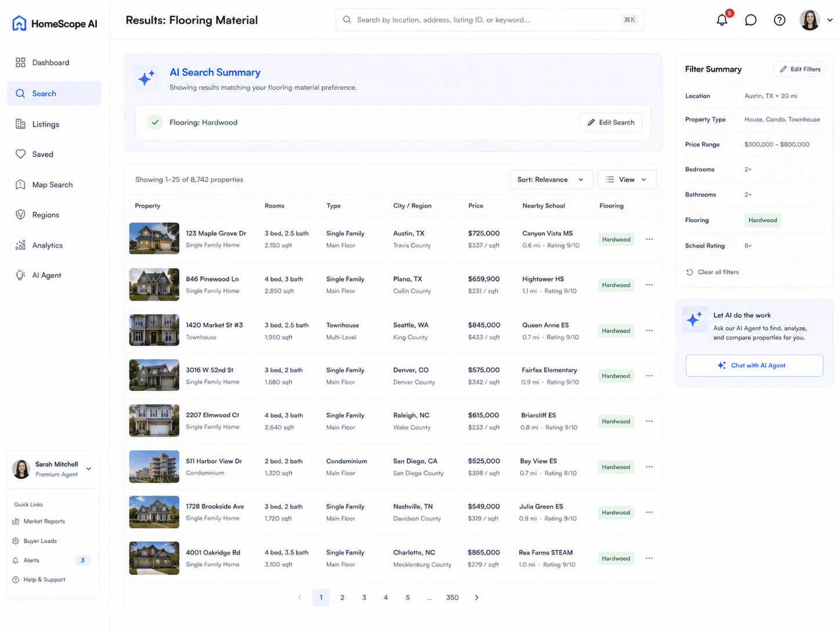Open more options for 2207 Elmwood Ct

pos(649,421)
